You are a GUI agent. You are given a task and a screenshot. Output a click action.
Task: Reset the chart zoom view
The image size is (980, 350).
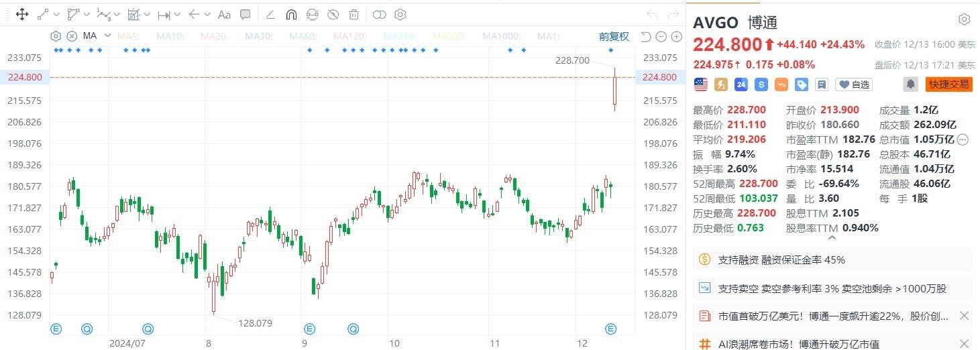(646, 36)
